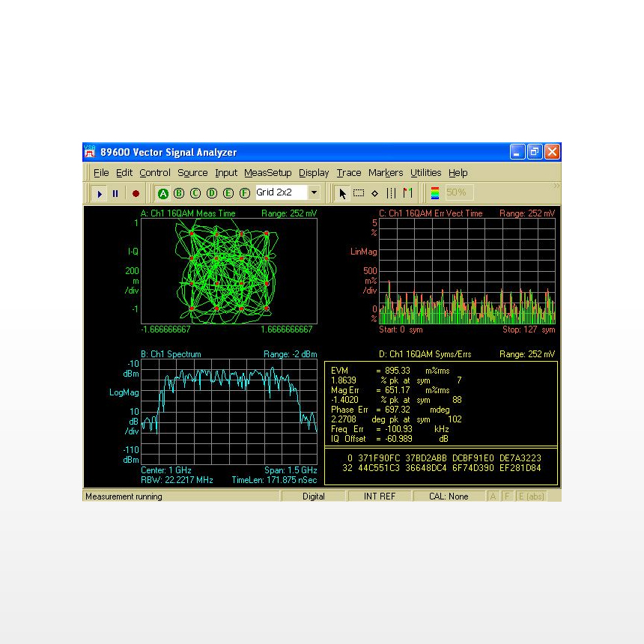Click the Freq Err value -100.93
644x644 pixels.
(x=398, y=429)
